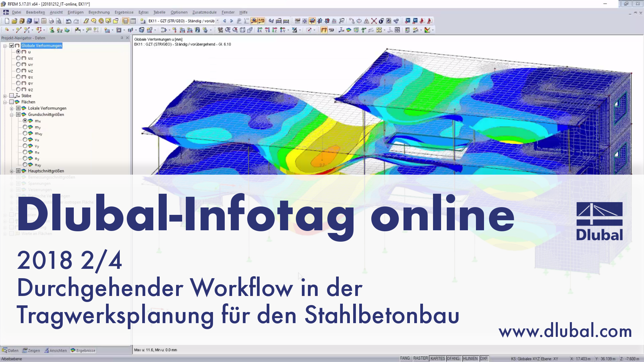Select the uz deformation radio button
Viewport: 644px width, 362px height.
coord(18,71)
